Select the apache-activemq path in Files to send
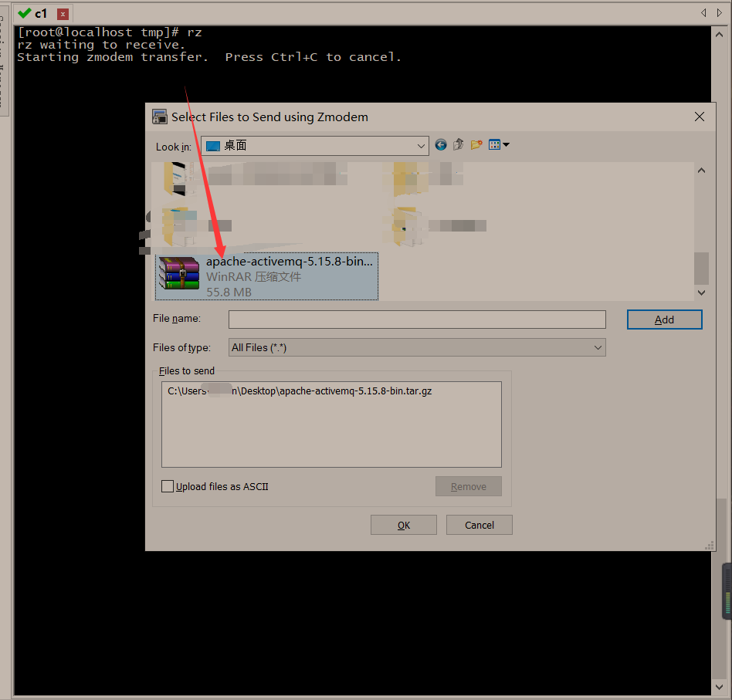 coord(300,391)
